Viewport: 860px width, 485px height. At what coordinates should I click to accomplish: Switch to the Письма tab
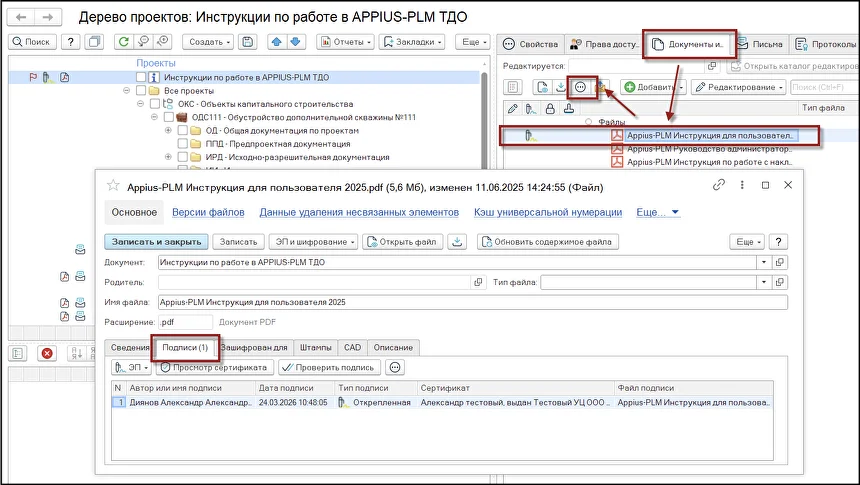(x=760, y=44)
